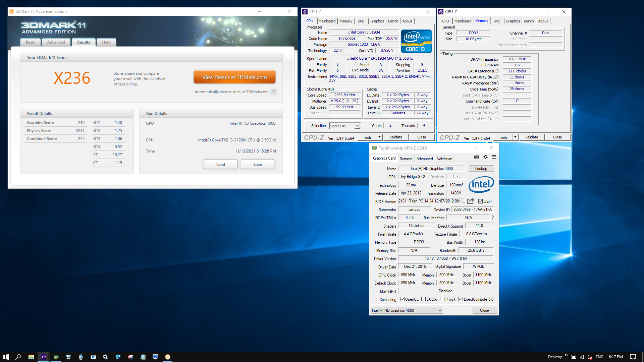Toggle Automatically view results at 3DMark.com

(x=274, y=92)
